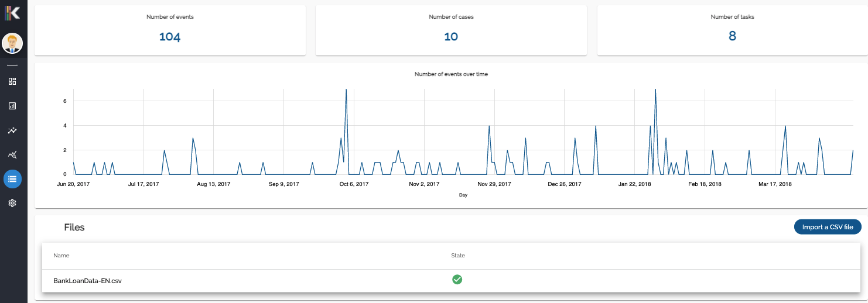Click the Number of events card

click(170, 30)
